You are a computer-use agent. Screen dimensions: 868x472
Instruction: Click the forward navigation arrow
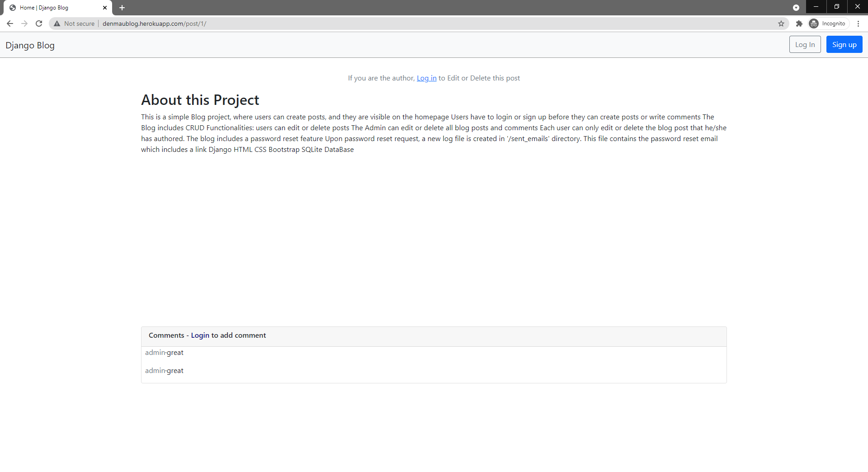(24, 24)
